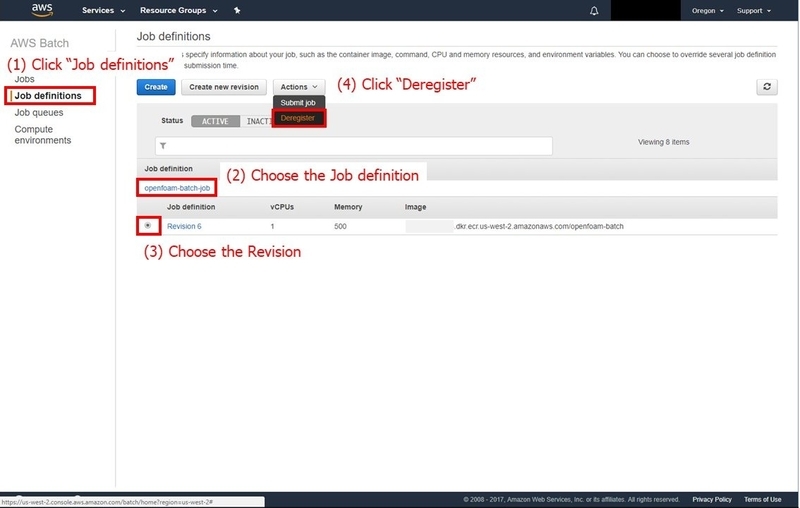Viewport: 800px width, 508px height.
Task: Click the vCPUs column header
Action: coord(282,207)
